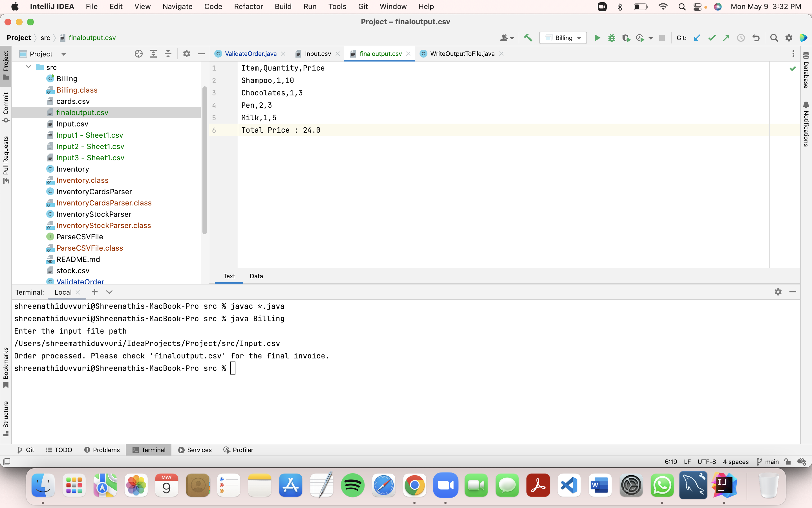Open Billing run configuration dropdown
812x508 pixels.
(563, 38)
